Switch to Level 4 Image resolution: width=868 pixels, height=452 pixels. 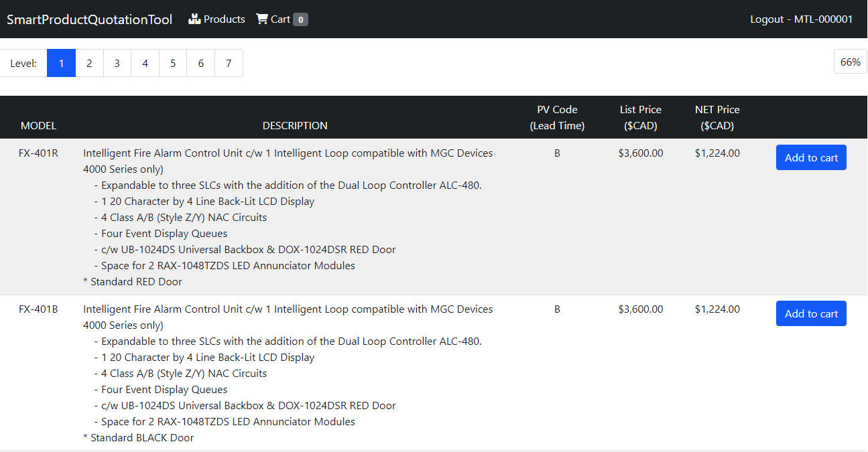[x=145, y=63]
